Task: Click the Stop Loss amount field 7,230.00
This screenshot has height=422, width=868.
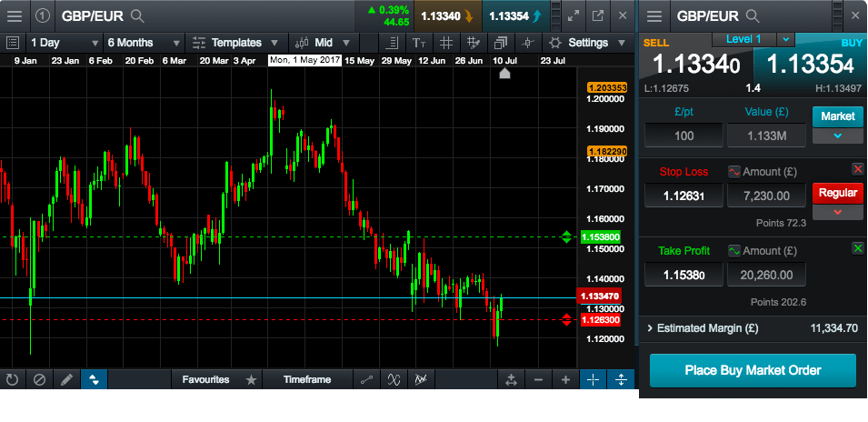Action: [766, 195]
